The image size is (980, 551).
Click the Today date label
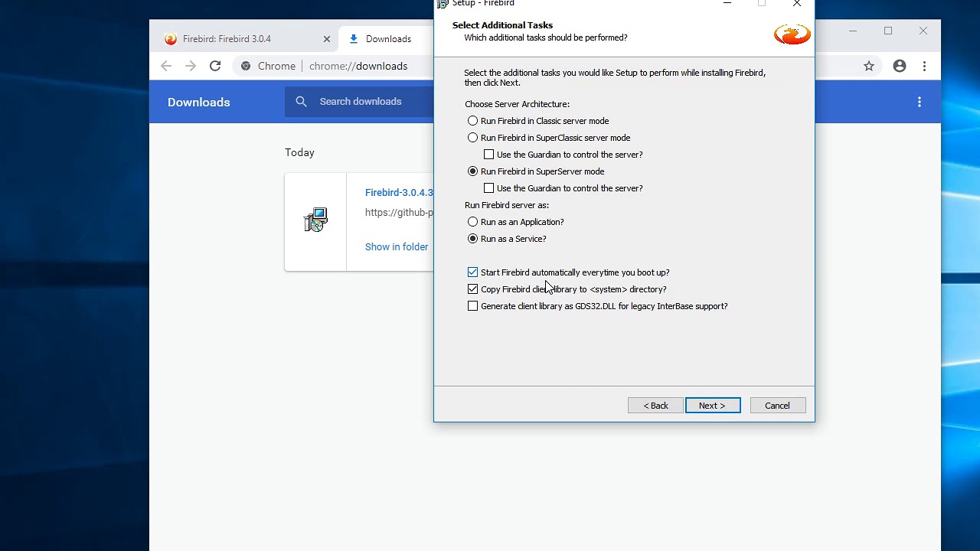(x=299, y=152)
